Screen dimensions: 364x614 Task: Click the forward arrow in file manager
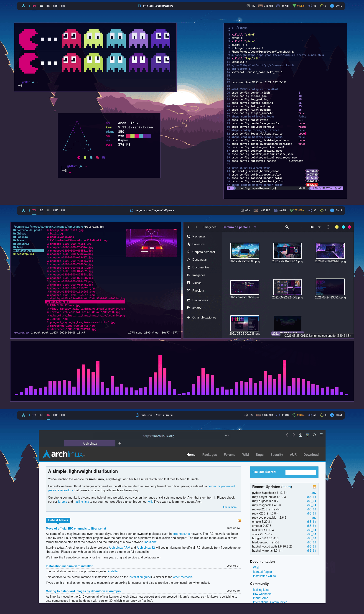196,227
